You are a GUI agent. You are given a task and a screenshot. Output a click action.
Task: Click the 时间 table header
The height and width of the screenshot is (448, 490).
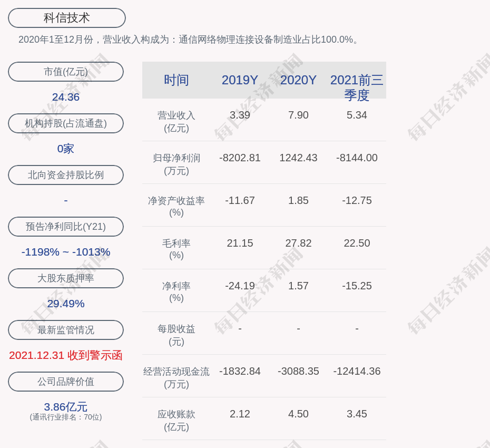(177, 80)
